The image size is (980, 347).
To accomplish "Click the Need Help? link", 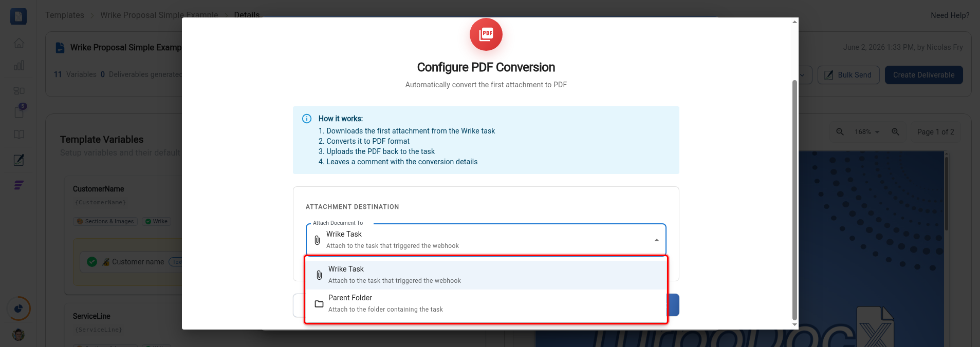I will point(950,15).
